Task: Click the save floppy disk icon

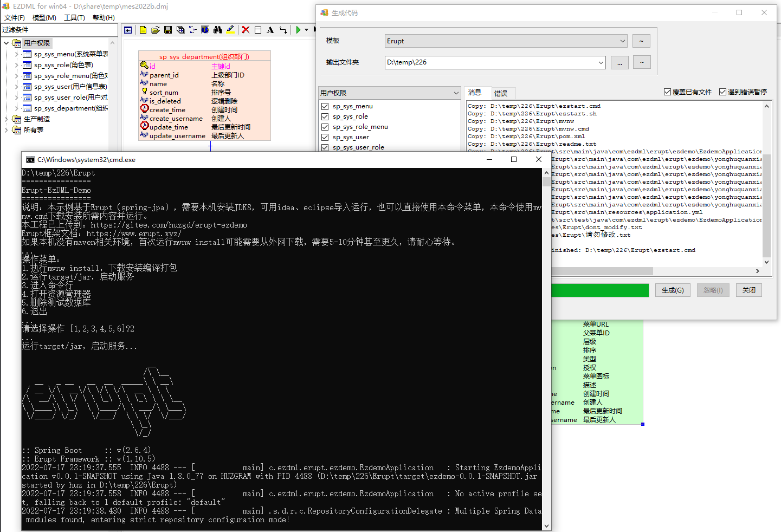Action: (x=168, y=30)
